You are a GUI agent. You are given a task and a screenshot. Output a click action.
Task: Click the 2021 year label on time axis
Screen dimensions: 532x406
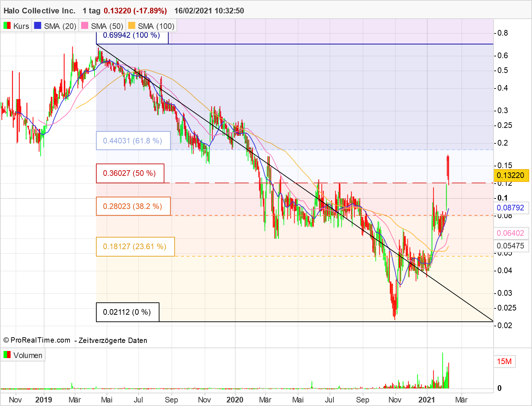427,400
